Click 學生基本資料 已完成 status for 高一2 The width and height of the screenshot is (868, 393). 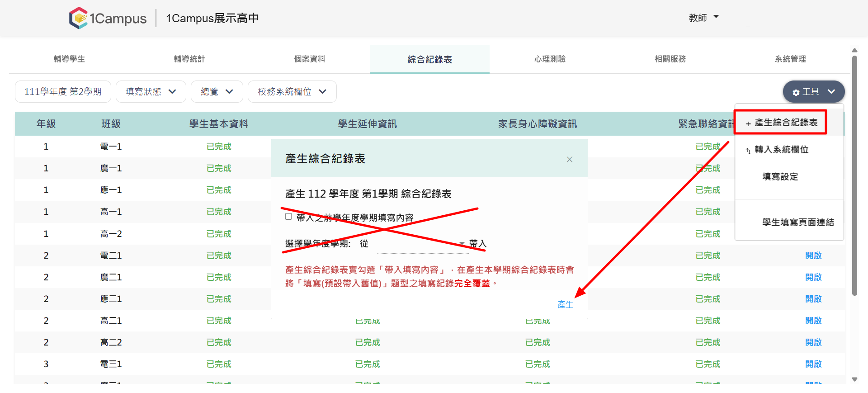pyautogui.click(x=219, y=234)
